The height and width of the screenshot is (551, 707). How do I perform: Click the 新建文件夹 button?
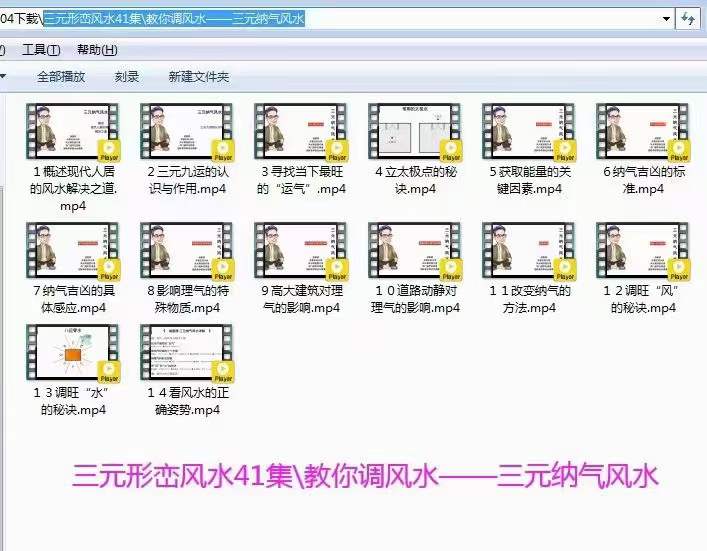coord(198,77)
